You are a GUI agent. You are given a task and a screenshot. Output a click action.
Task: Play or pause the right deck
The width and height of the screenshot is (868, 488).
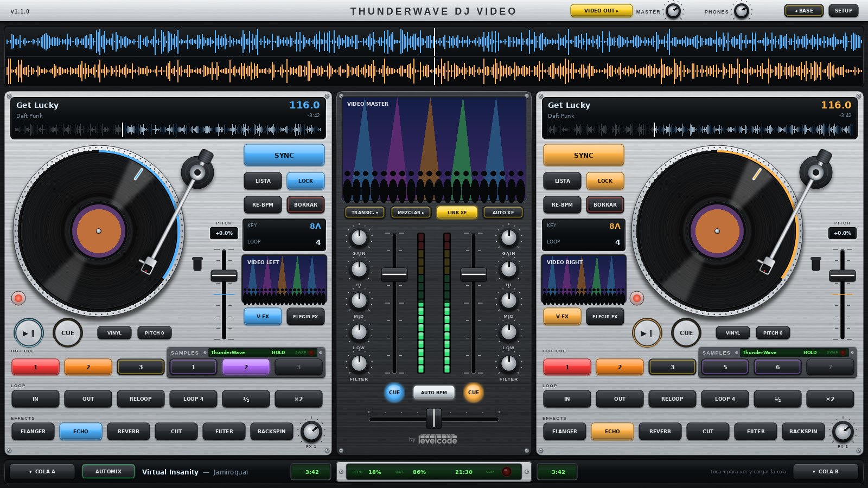point(647,333)
